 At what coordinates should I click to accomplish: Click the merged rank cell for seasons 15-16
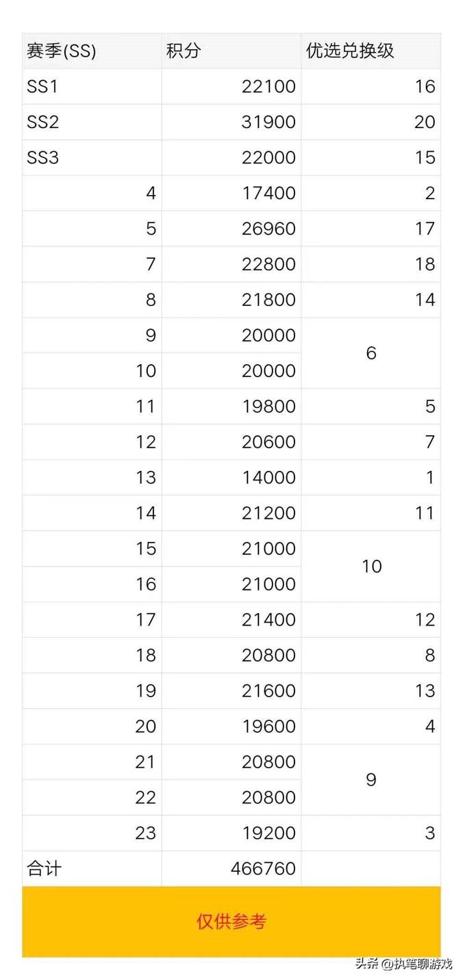371,567
